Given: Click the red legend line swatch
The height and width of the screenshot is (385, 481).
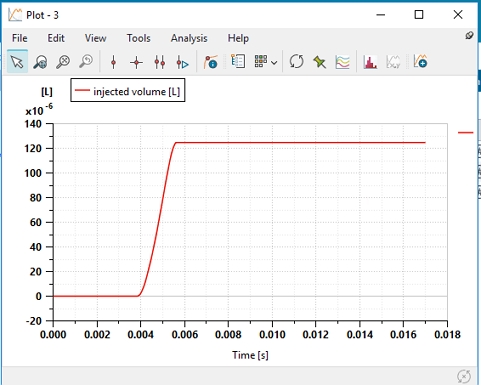Looking at the screenshot, I should click(82, 90).
